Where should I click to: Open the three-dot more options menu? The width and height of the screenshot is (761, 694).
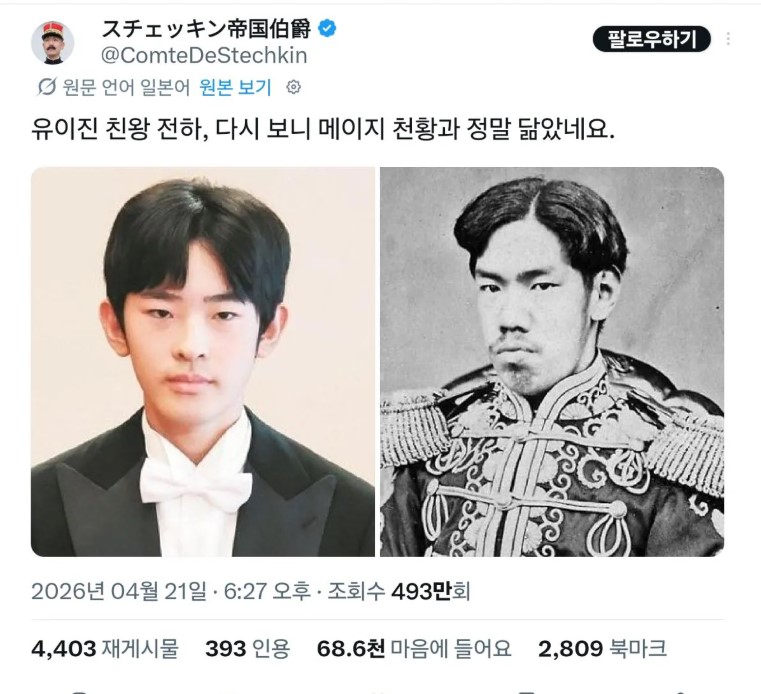pos(728,39)
